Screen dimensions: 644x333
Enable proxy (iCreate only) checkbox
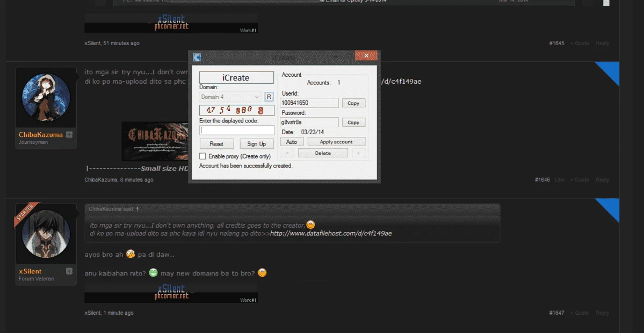coord(202,156)
